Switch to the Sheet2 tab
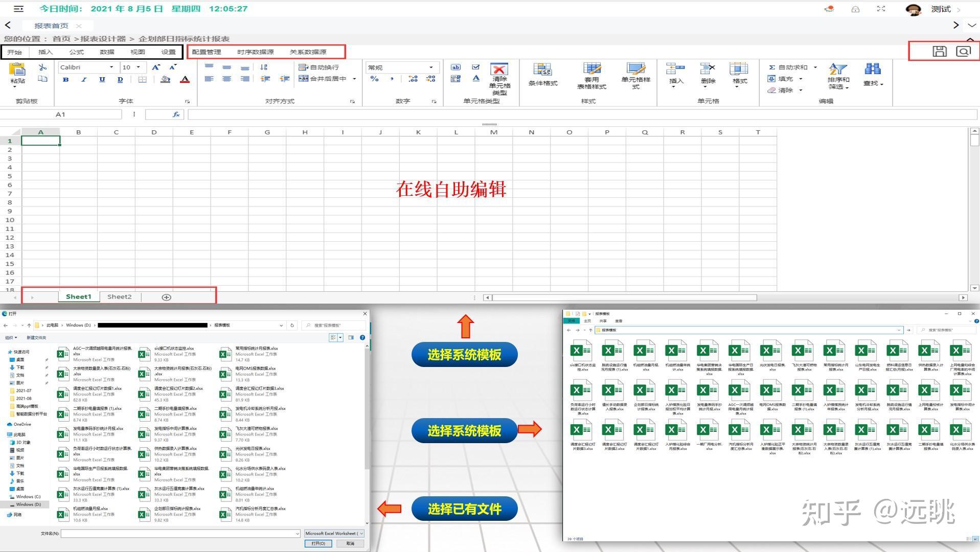 tap(119, 296)
